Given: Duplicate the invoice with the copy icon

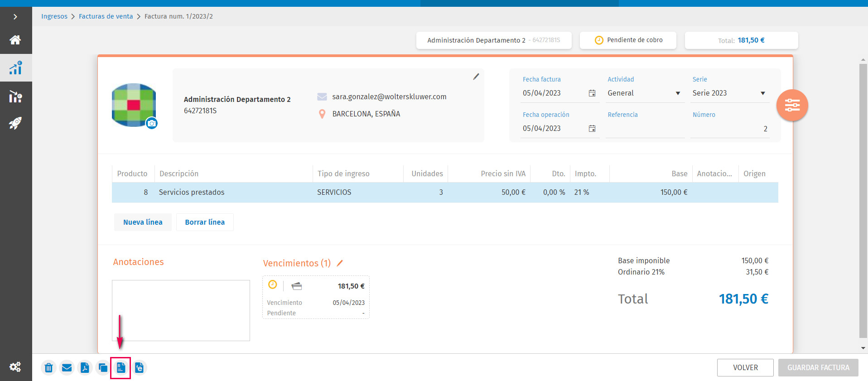Looking at the screenshot, I should click(103, 368).
